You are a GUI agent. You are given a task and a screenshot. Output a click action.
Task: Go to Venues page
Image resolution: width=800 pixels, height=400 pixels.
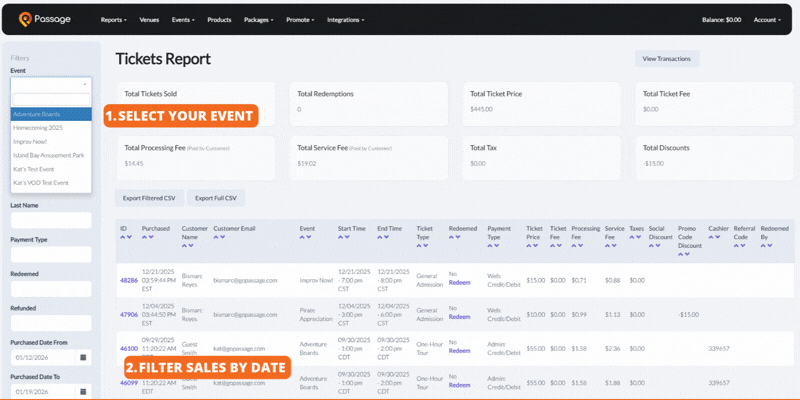tap(149, 20)
